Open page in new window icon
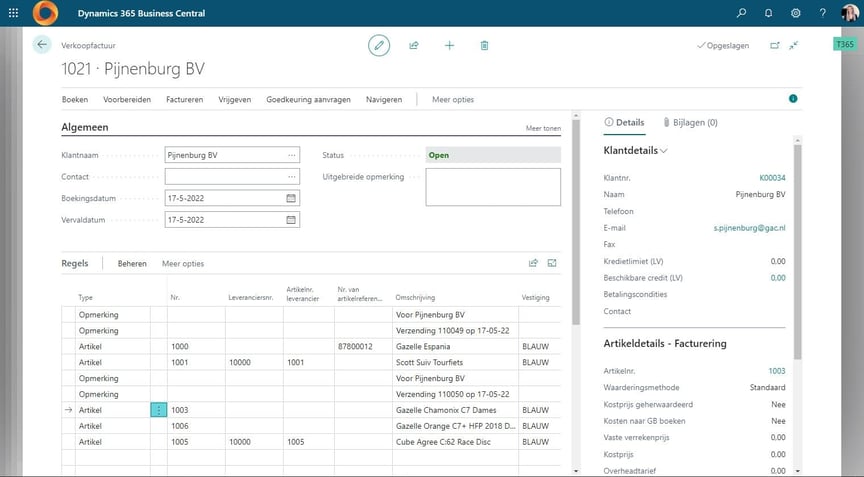The height and width of the screenshot is (477, 864). pos(775,45)
